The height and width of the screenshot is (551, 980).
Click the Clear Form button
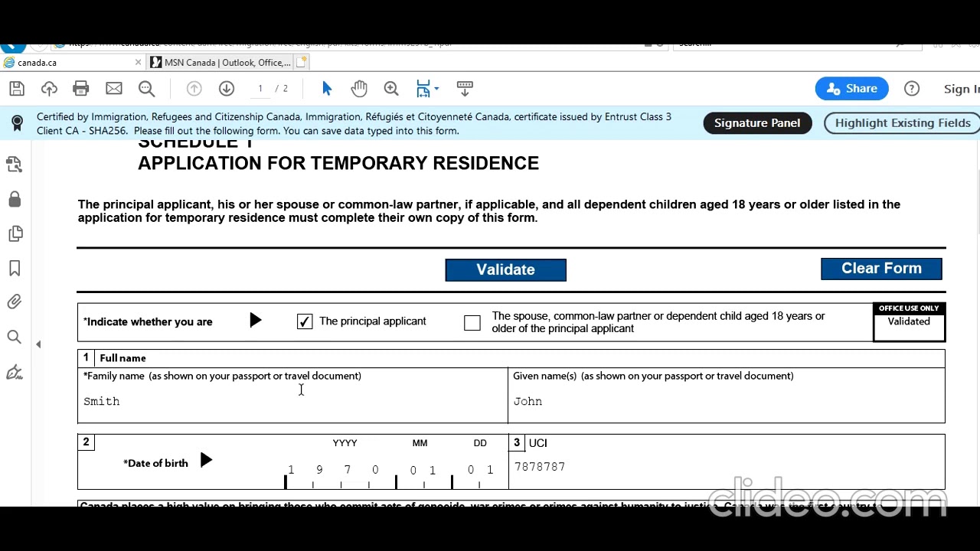tap(881, 269)
